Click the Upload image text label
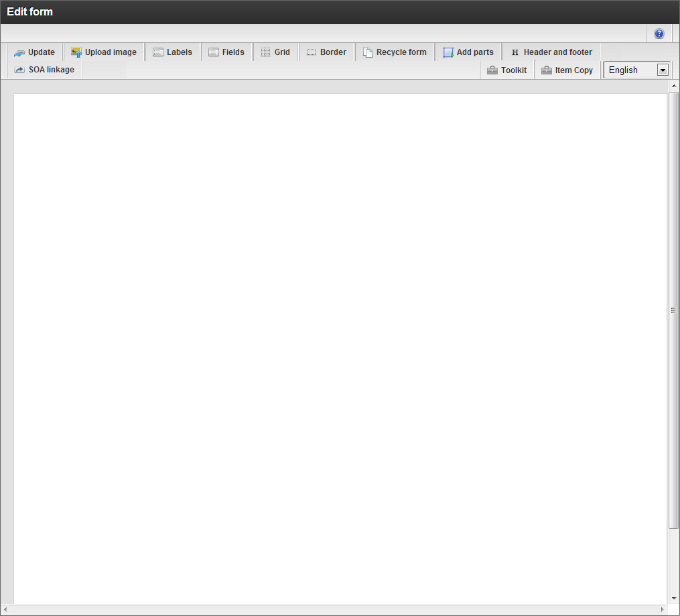The height and width of the screenshot is (616, 680). (x=111, y=52)
